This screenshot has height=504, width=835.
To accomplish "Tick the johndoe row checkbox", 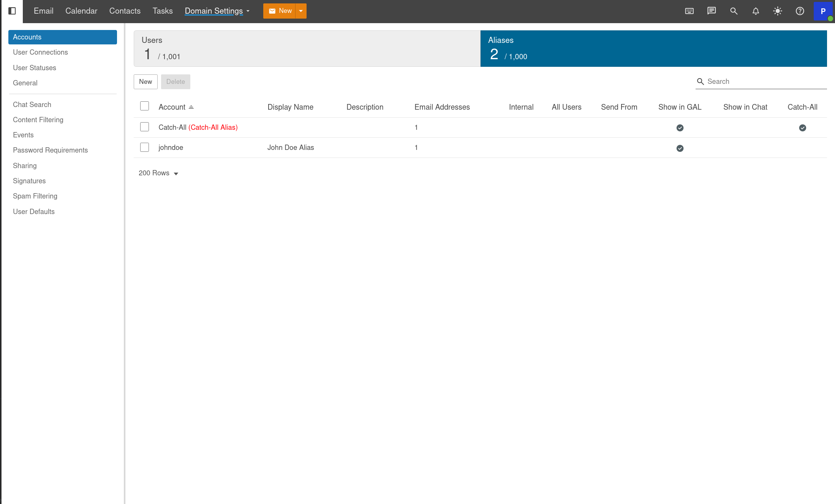I will coord(144,147).
